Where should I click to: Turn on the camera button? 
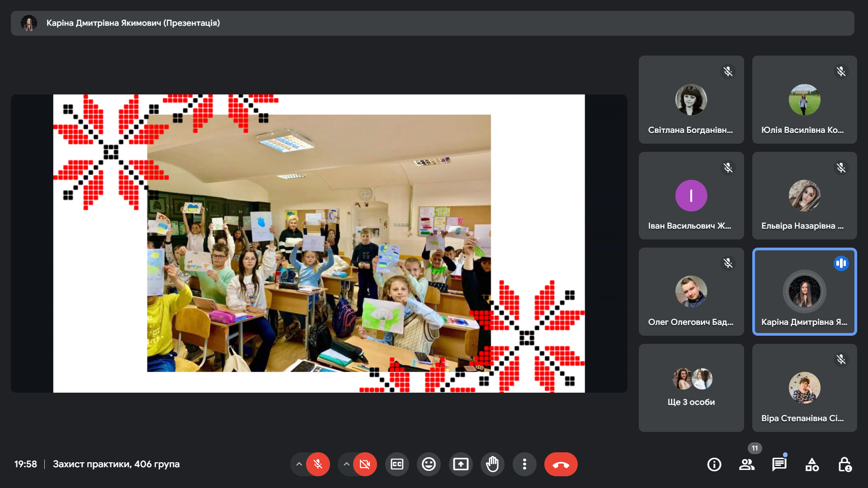pyautogui.click(x=365, y=464)
